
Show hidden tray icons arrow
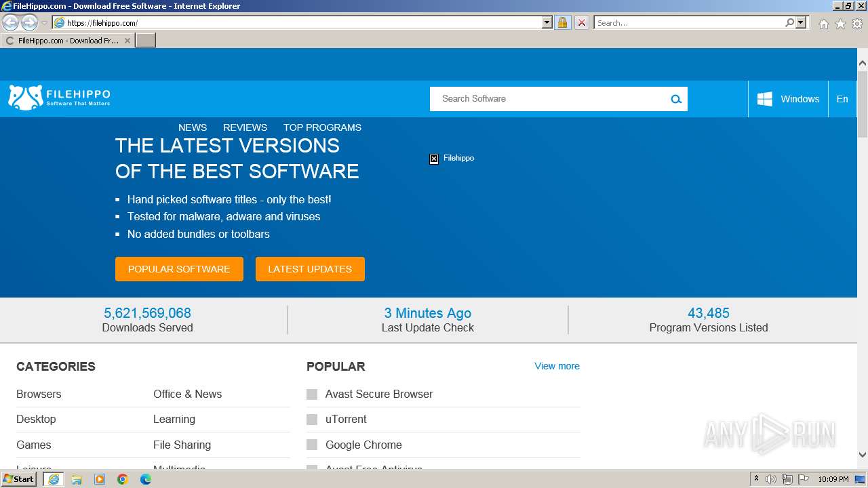(x=756, y=479)
